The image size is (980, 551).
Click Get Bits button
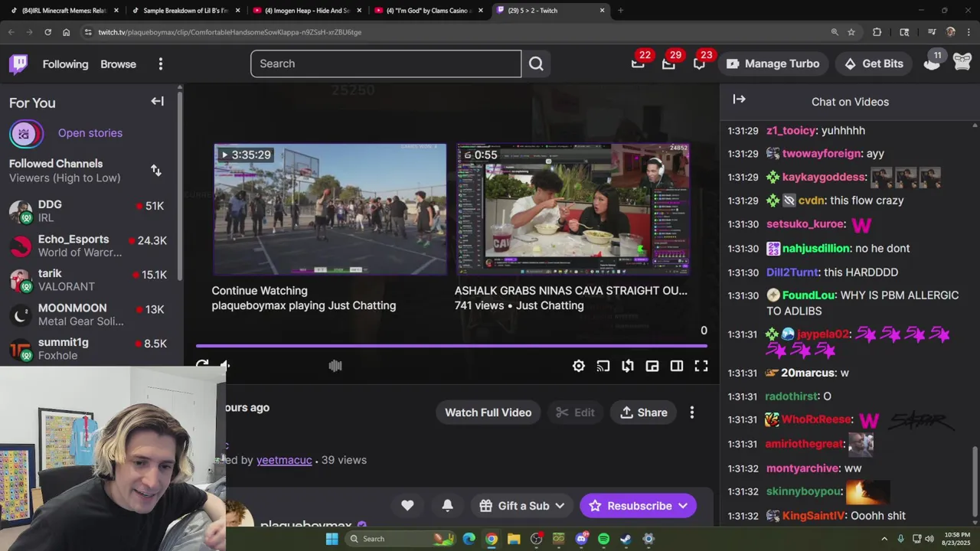point(874,64)
